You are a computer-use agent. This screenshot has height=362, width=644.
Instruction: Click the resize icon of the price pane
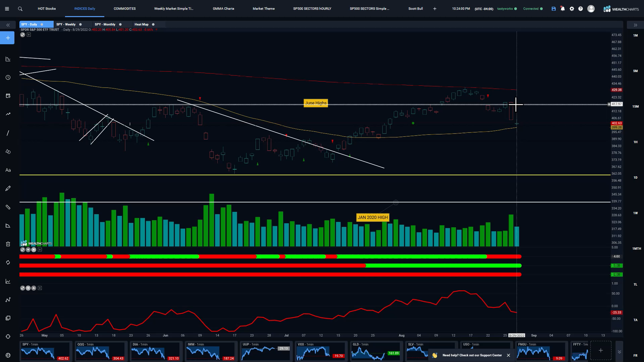[x=22, y=35]
